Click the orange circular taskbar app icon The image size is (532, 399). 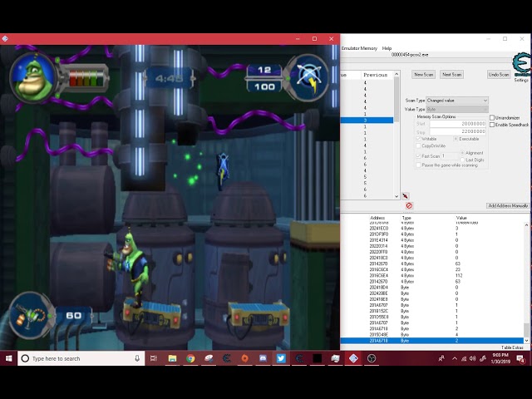click(x=244, y=358)
